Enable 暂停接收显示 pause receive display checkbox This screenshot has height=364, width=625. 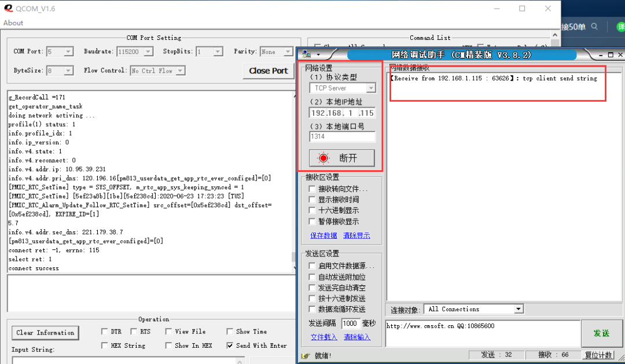tap(312, 222)
